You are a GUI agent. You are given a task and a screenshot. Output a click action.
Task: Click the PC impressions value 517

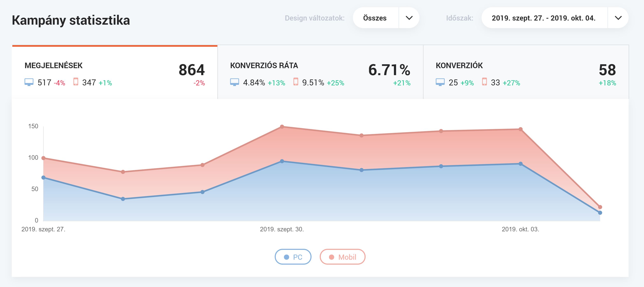(x=44, y=82)
